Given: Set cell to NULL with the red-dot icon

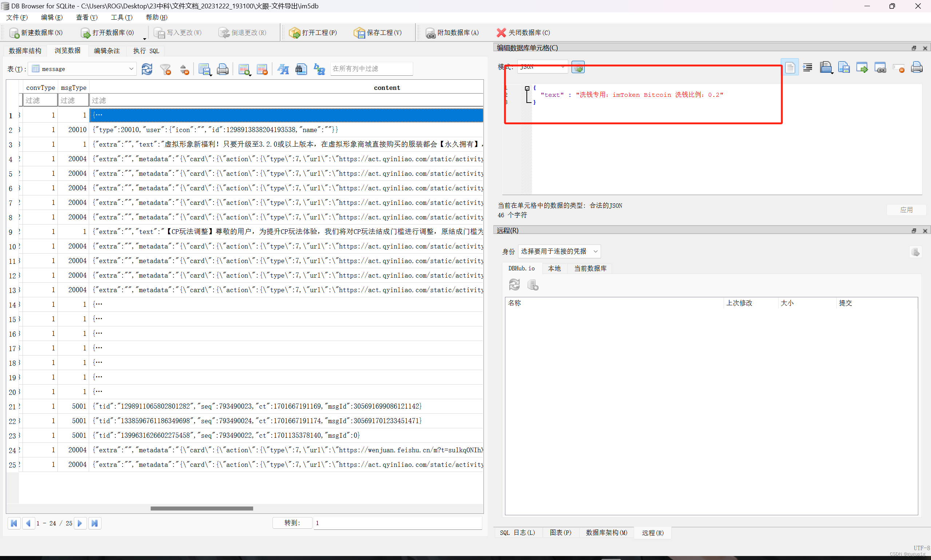Looking at the screenshot, I should click(x=899, y=68).
